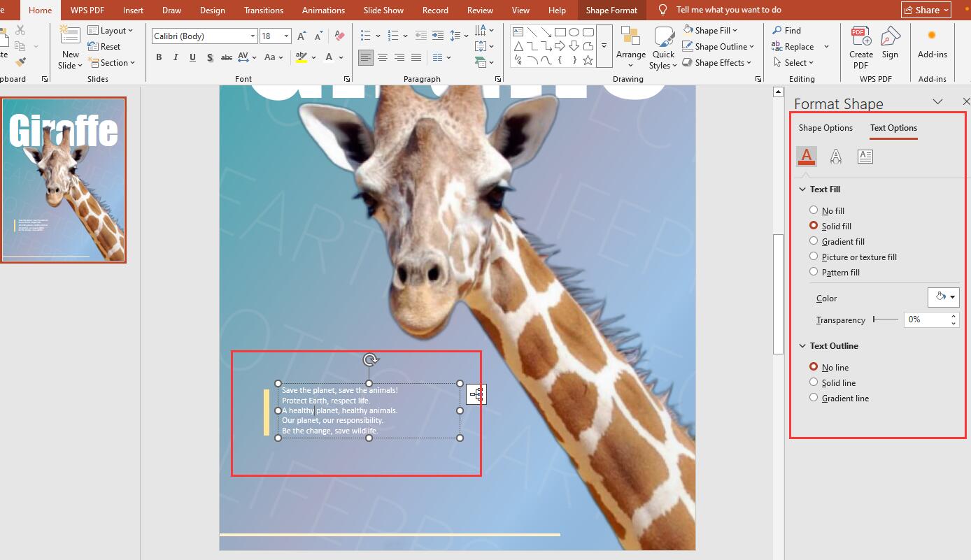Open the Design tab

click(x=213, y=10)
